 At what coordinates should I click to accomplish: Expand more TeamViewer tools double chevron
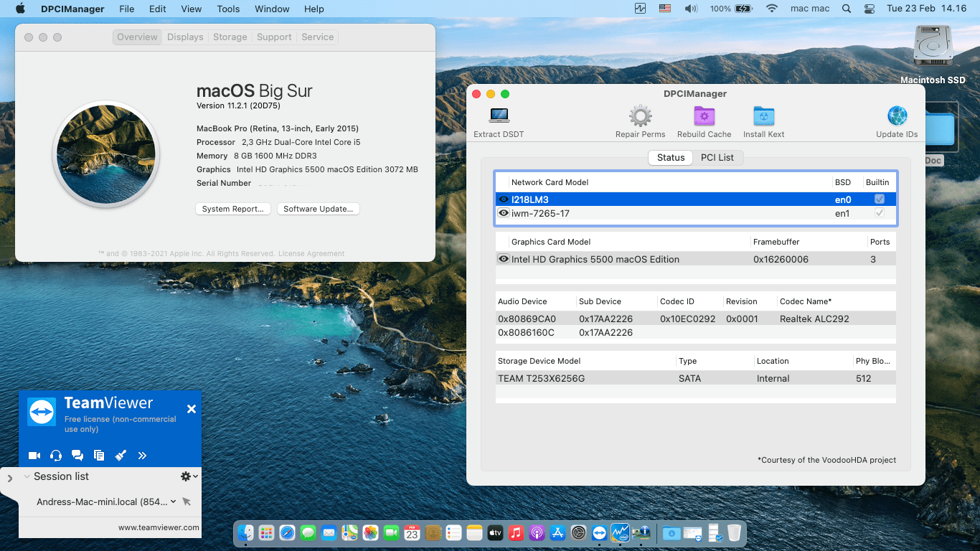pos(142,456)
